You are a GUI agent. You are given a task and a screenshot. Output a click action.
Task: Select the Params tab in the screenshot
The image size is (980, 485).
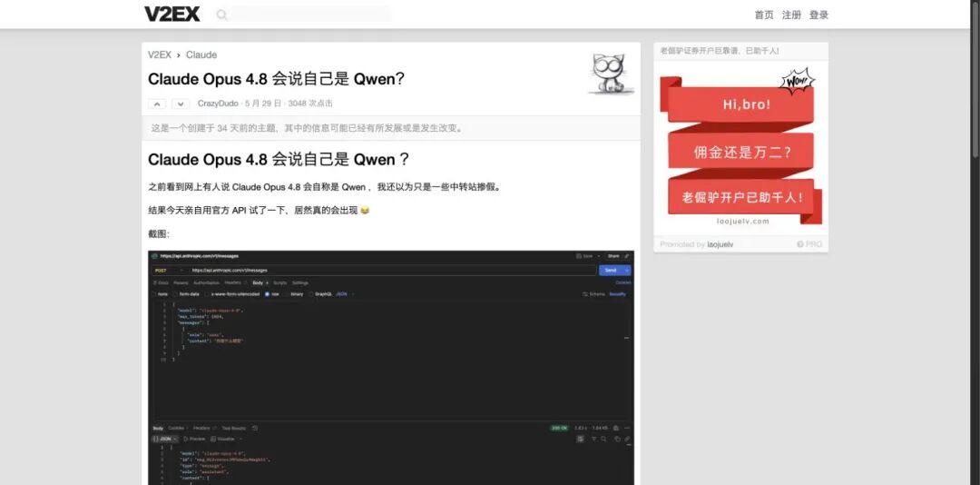pos(181,282)
